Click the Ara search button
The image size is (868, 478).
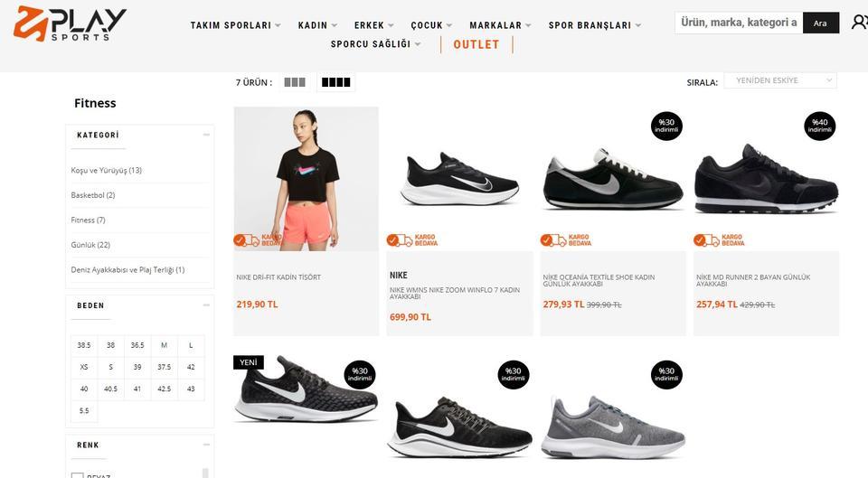[x=820, y=23]
